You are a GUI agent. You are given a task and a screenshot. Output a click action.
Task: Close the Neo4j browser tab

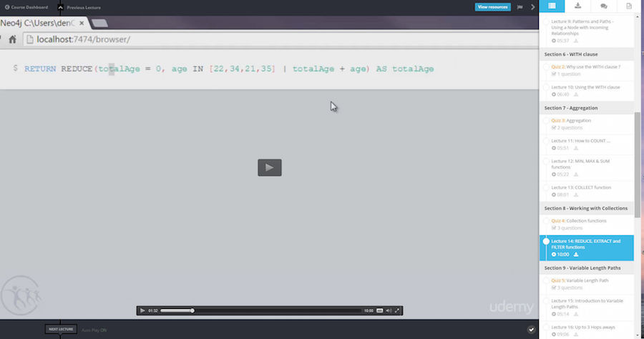[82, 23]
